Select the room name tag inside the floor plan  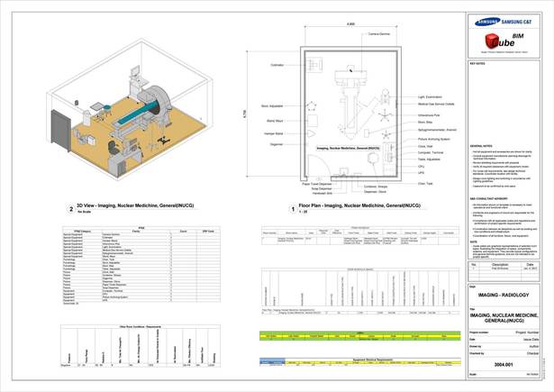[x=348, y=149]
